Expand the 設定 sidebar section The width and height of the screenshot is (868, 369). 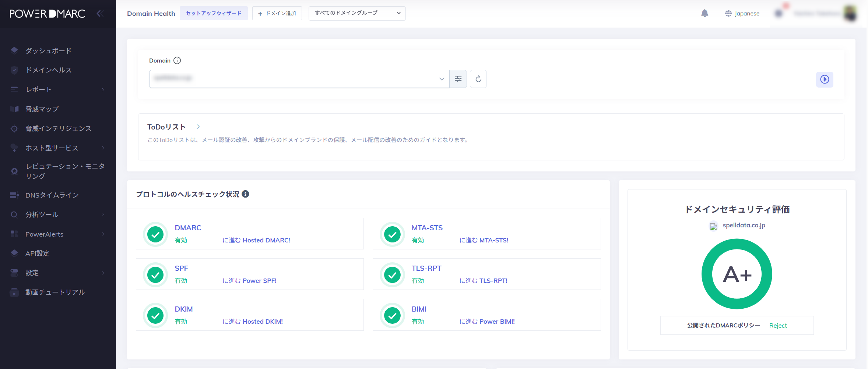[x=32, y=273]
